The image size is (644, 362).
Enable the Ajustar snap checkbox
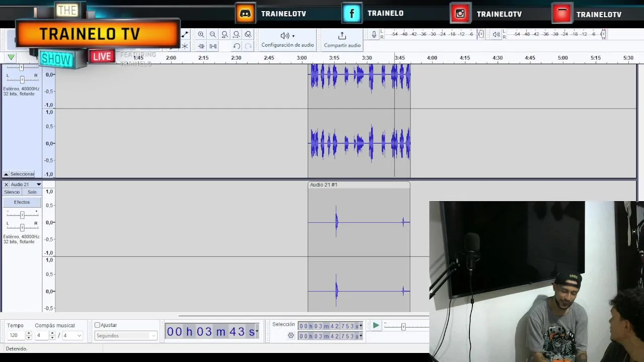point(98,325)
